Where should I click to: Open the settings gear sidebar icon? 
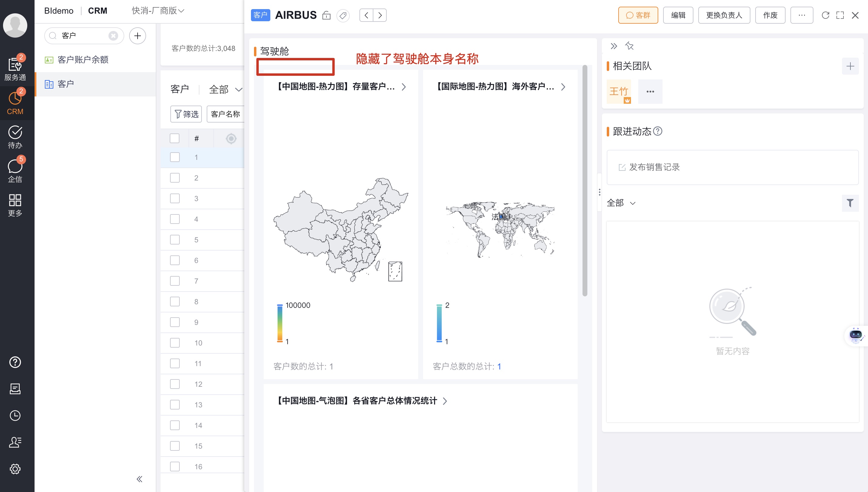pos(15,469)
